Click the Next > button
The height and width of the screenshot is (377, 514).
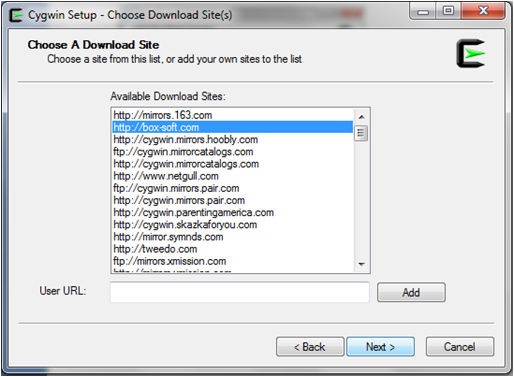(380, 347)
